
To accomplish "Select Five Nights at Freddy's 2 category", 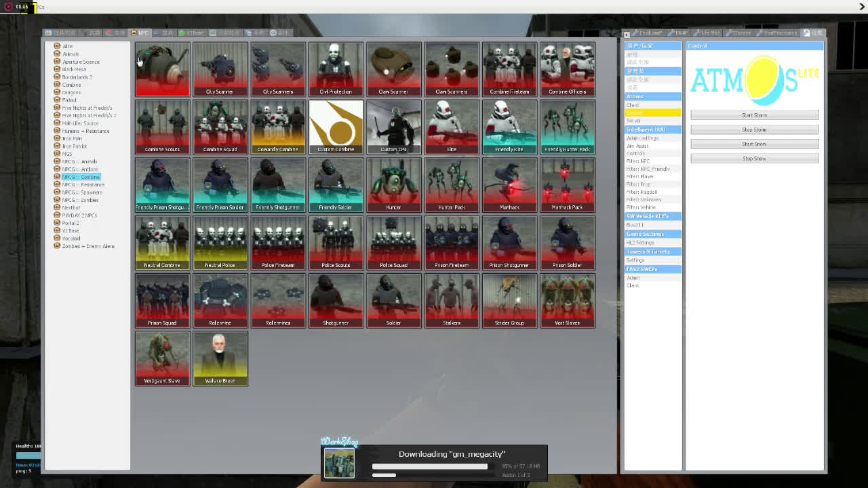I will pos(89,115).
